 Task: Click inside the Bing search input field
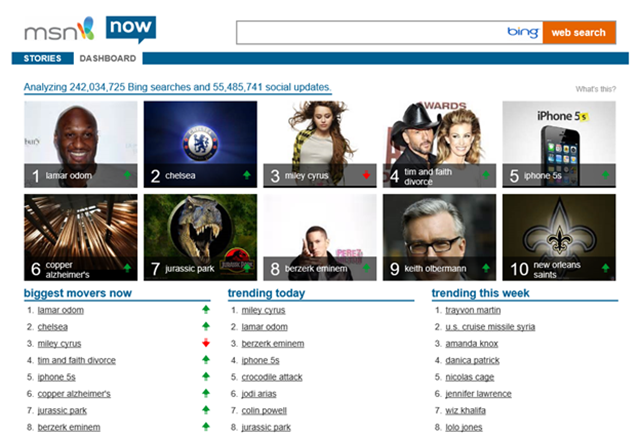[371, 33]
